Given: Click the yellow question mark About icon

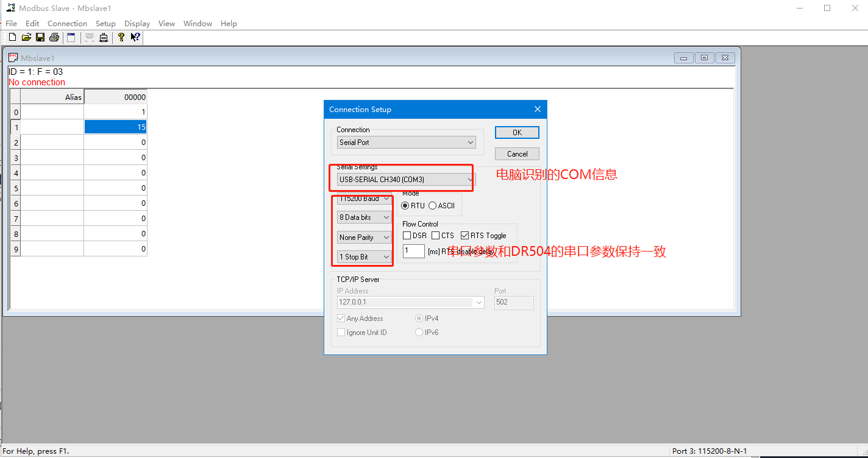Looking at the screenshot, I should [121, 38].
